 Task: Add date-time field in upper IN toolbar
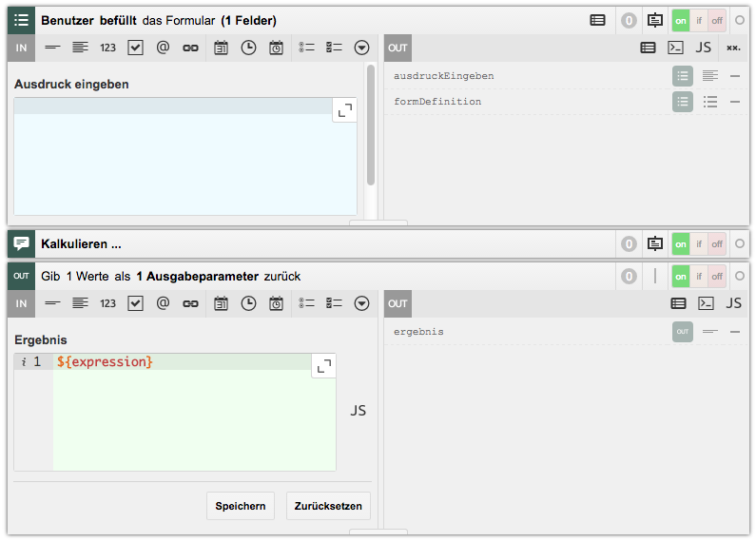click(x=277, y=48)
